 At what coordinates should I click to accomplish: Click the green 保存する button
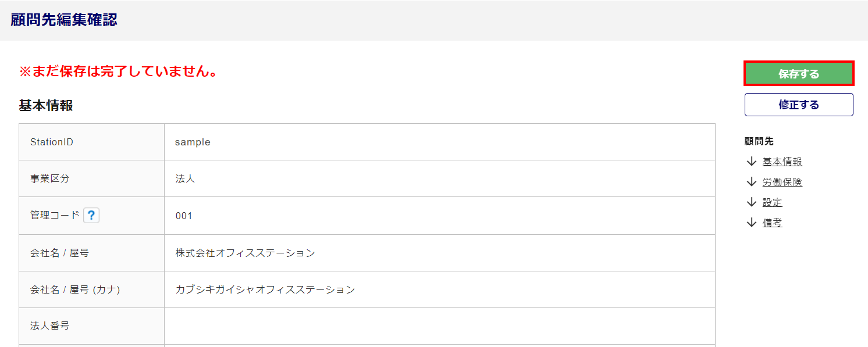798,74
